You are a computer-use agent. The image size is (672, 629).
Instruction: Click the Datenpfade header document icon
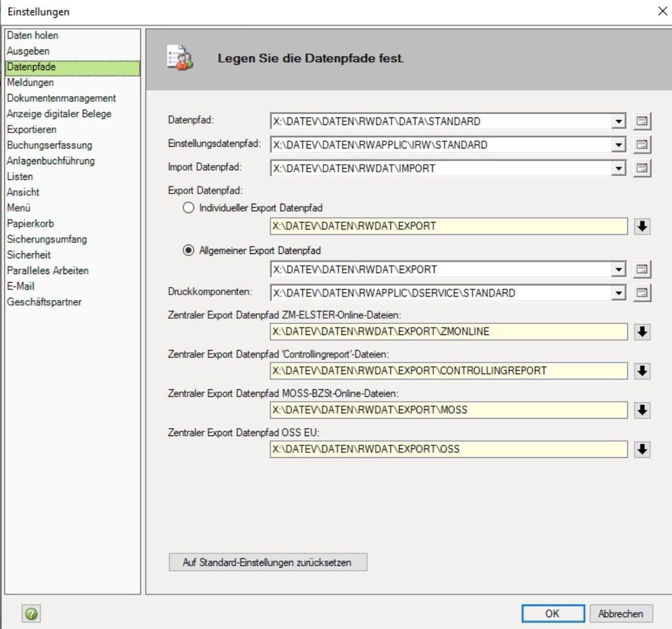click(180, 57)
